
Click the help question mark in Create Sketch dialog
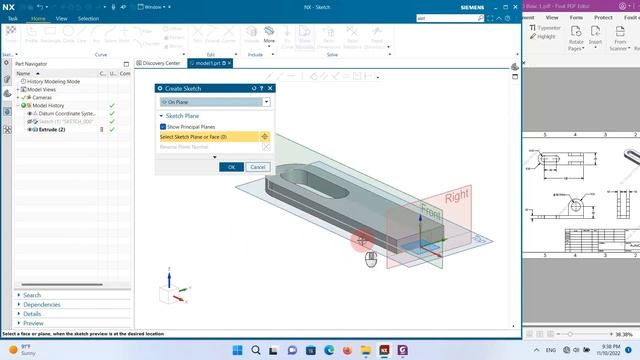(262, 88)
